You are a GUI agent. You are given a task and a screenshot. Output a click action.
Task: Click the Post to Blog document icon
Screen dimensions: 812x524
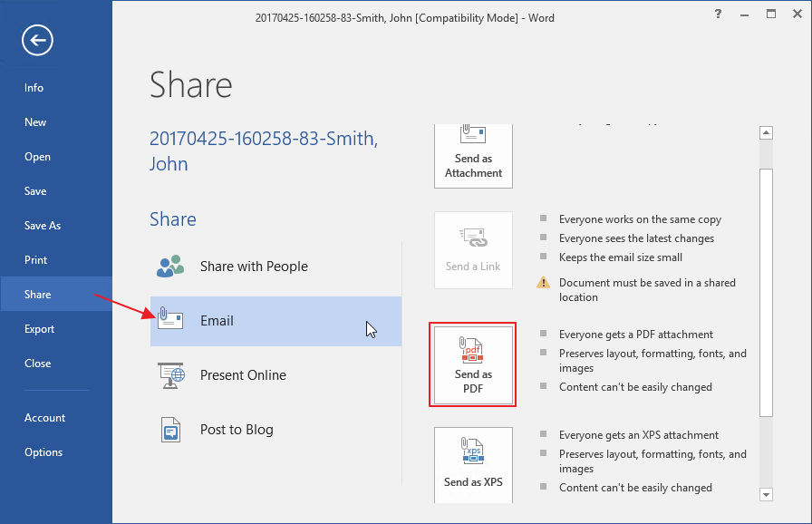[x=171, y=430]
